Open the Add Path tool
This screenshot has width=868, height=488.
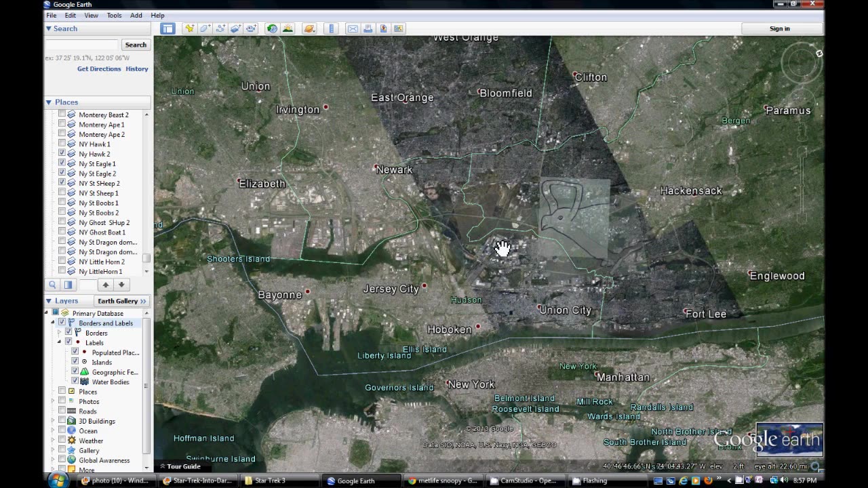pyautogui.click(x=220, y=28)
